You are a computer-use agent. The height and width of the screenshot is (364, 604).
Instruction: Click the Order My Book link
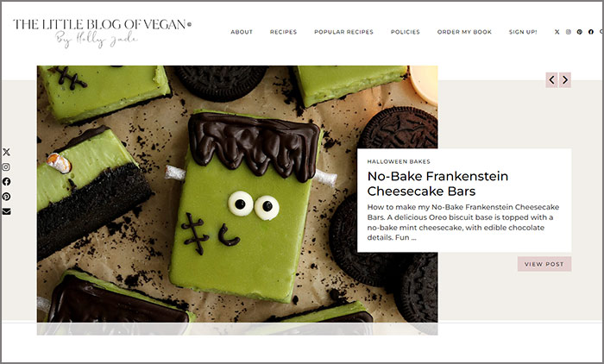pos(464,32)
